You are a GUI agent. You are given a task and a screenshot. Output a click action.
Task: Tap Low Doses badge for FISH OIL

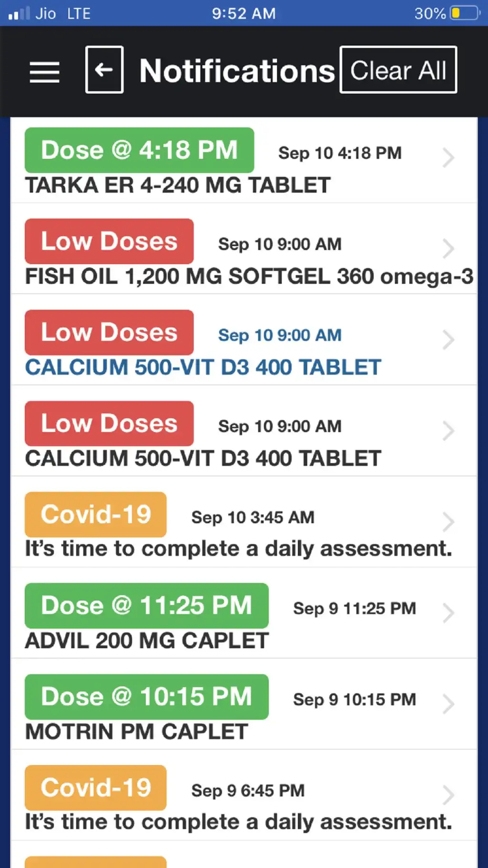pyautogui.click(x=109, y=241)
